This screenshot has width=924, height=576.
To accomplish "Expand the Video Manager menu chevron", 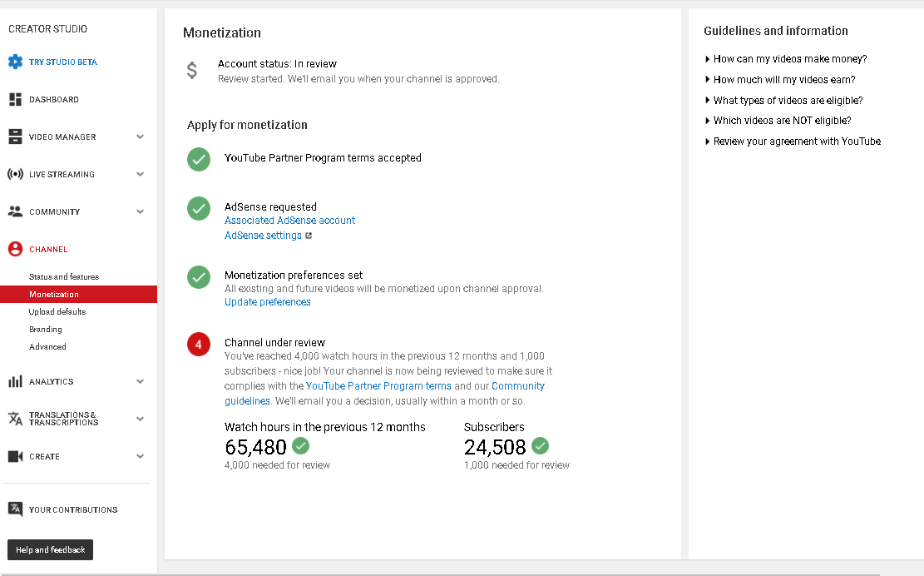I will pyautogui.click(x=141, y=137).
